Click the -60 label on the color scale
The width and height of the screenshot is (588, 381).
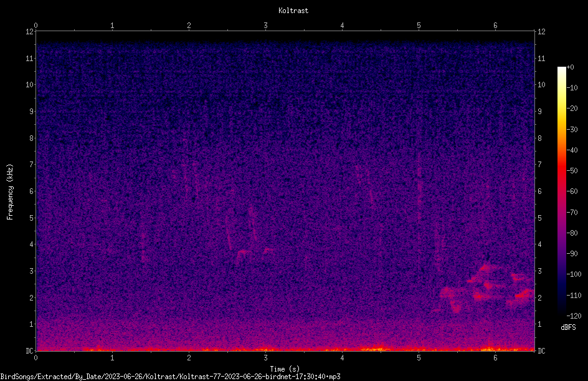point(572,191)
